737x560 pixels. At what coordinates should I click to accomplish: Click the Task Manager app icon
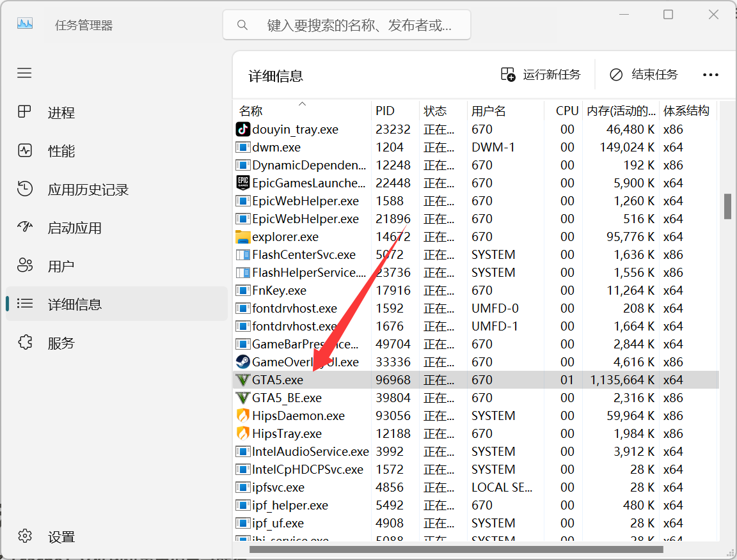coord(24,24)
